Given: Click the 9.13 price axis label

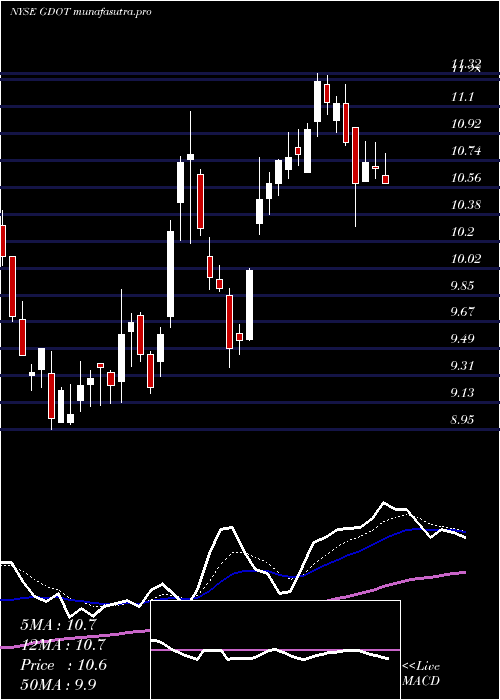Looking at the screenshot, I should point(462,392).
